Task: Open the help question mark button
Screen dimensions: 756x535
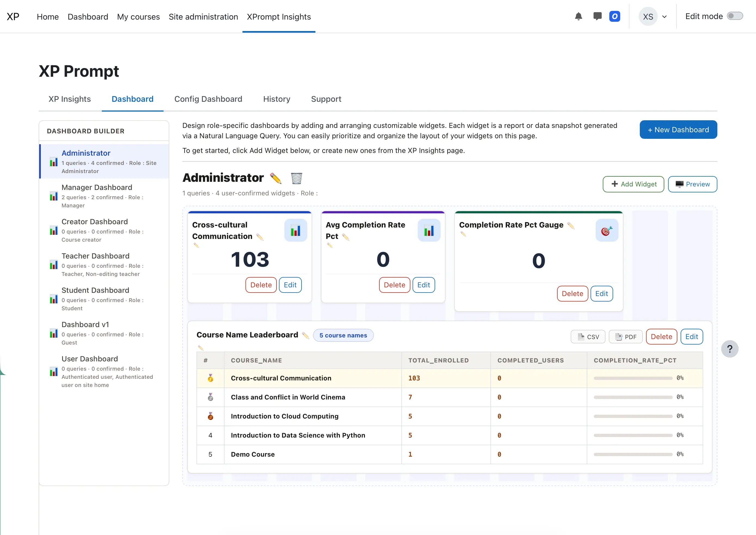Action: [x=730, y=349]
